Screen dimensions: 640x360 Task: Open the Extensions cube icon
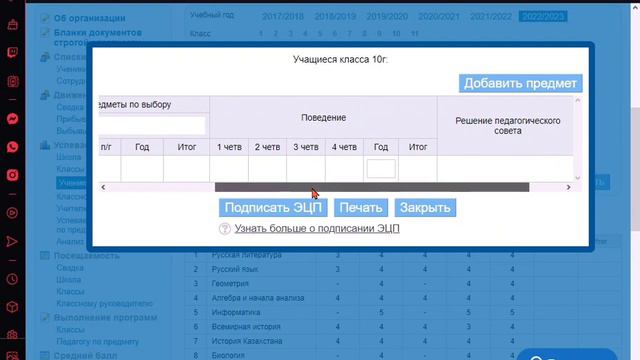pos(12,307)
